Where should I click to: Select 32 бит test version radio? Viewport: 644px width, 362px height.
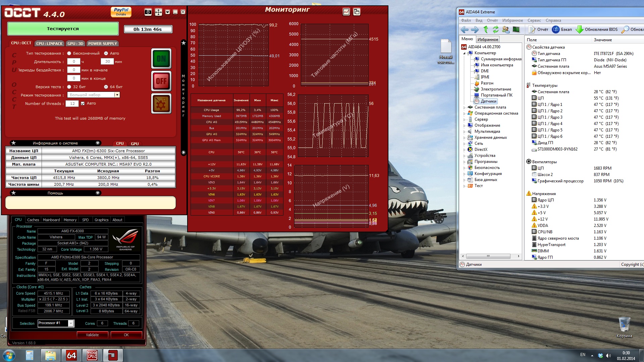[69, 87]
